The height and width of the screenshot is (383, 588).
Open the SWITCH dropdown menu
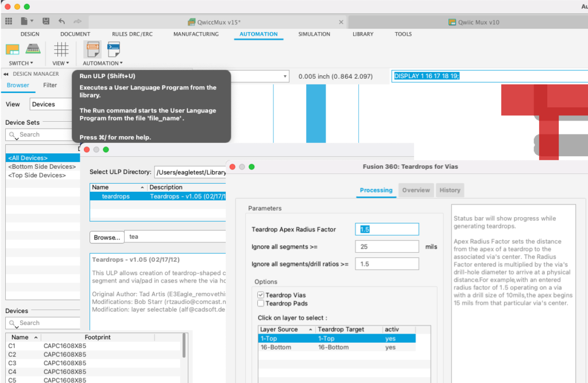click(x=21, y=63)
